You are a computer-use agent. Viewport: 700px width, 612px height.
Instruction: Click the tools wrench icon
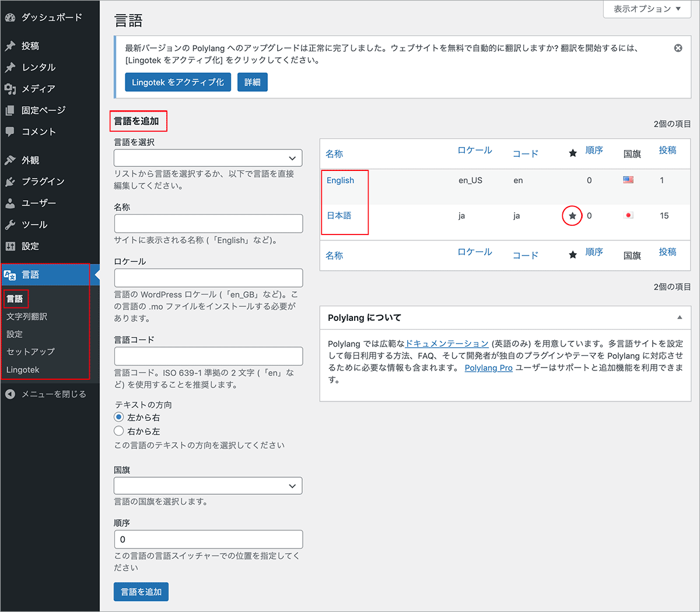tap(10, 225)
